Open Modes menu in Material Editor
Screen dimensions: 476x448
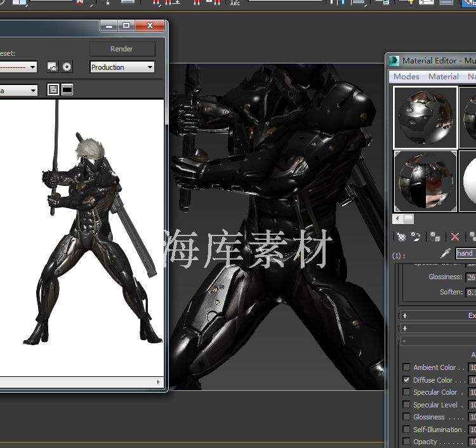pos(406,77)
